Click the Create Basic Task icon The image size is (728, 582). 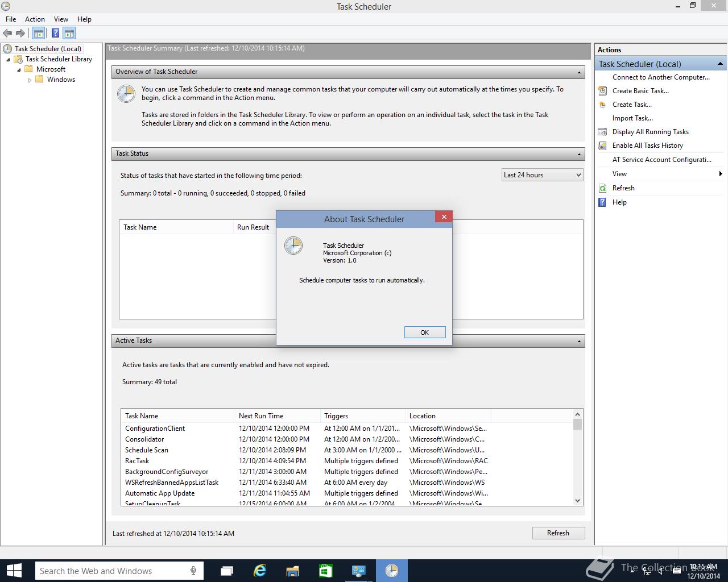click(602, 91)
